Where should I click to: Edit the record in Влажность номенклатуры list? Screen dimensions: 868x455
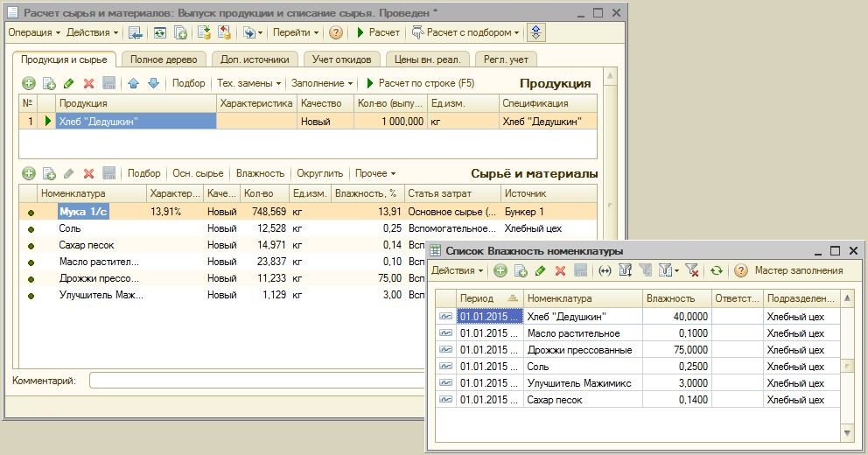click(x=540, y=270)
